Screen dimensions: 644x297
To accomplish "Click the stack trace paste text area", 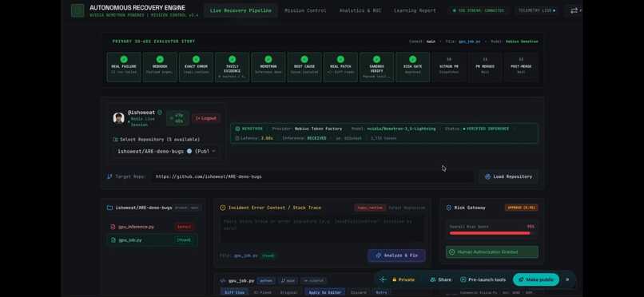I will 322,229.
